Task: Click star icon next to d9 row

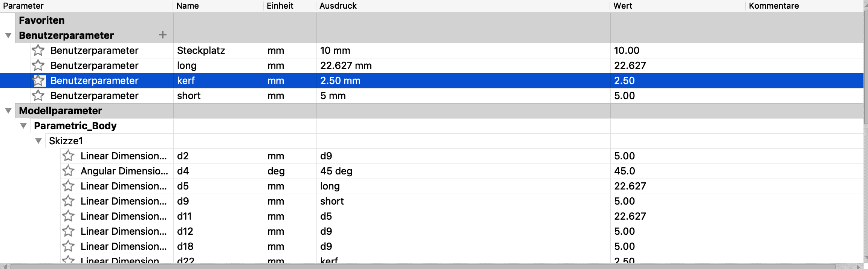Action: click(x=68, y=201)
